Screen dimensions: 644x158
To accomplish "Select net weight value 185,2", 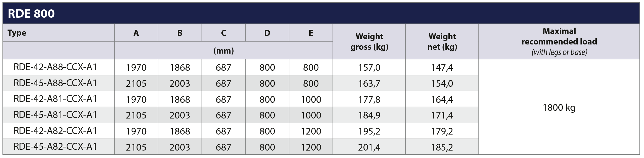I will (442, 147).
